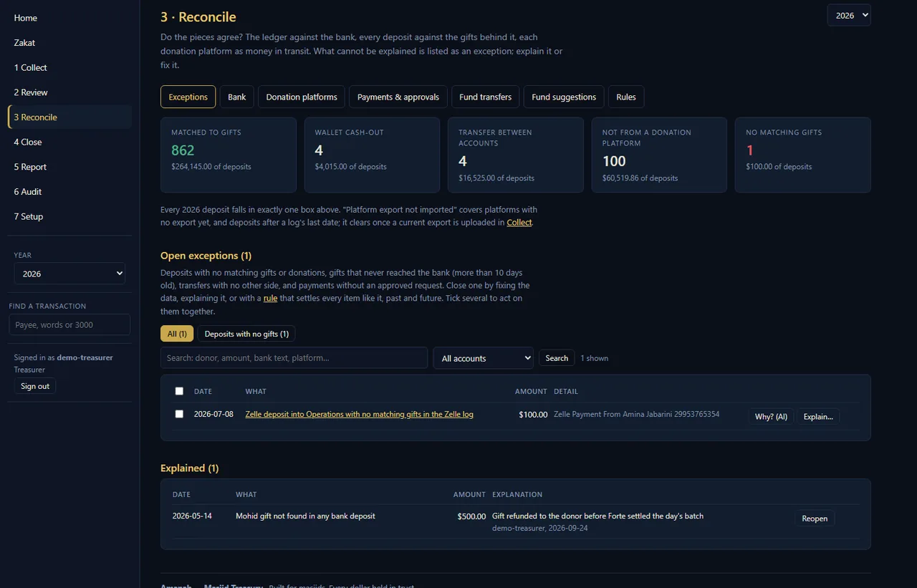The image size is (917, 588).
Task: Go to Zakat in sidebar
Action: [x=69, y=43]
